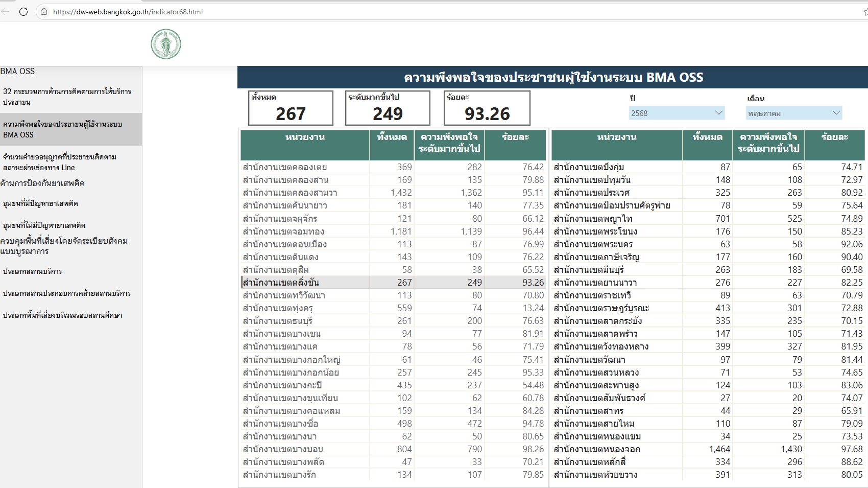Select row สำนักงานเขตพระนคร
868x488 pixels.
708,244
